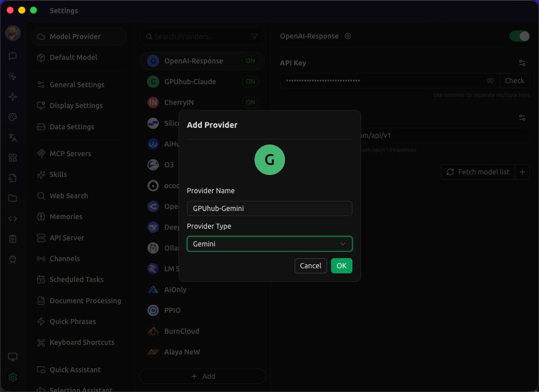Viewport: 539px width, 392px height.
Task: Open Keyboard Shortcuts settings
Action: [x=79, y=342]
